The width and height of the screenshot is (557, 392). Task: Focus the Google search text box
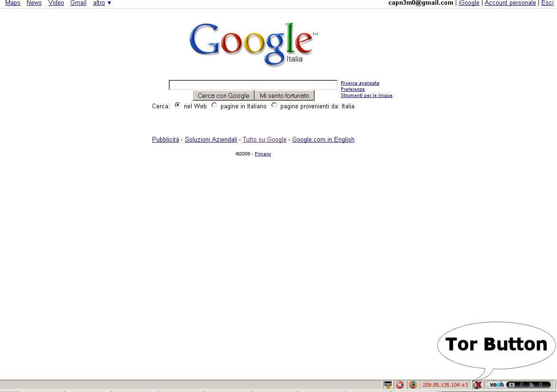click(253, 85)
